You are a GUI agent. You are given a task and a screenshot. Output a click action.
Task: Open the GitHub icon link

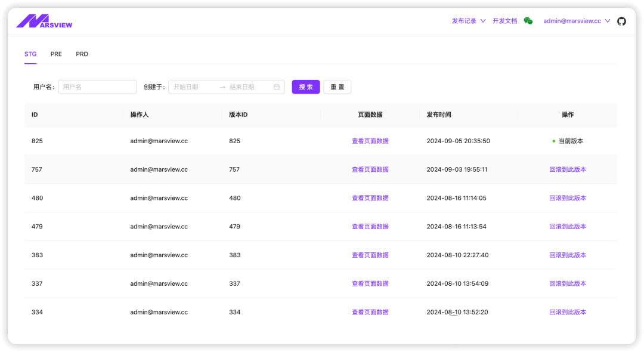[621, 21]
